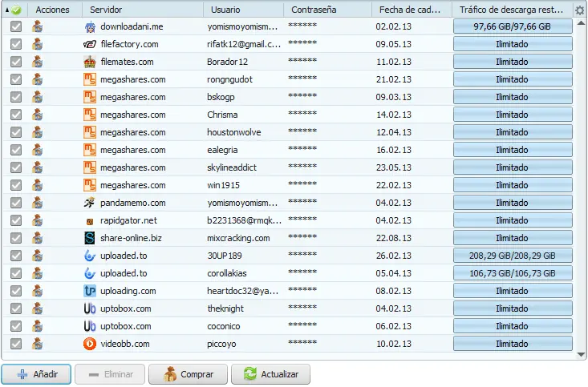This screenshot has height=387, width=588.
Task: Uncheck the downloadani.me account checkbox
Action: tap(16, 26)
